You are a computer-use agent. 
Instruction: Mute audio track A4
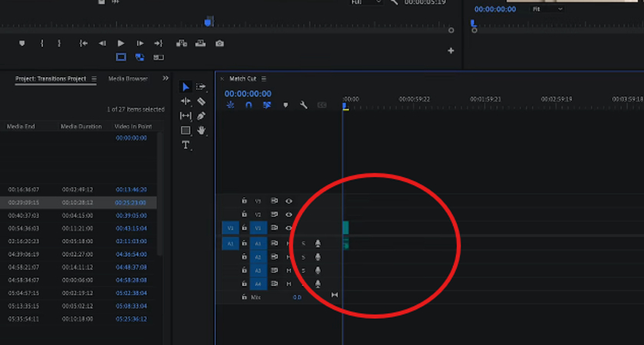click(x=289, y=284)
